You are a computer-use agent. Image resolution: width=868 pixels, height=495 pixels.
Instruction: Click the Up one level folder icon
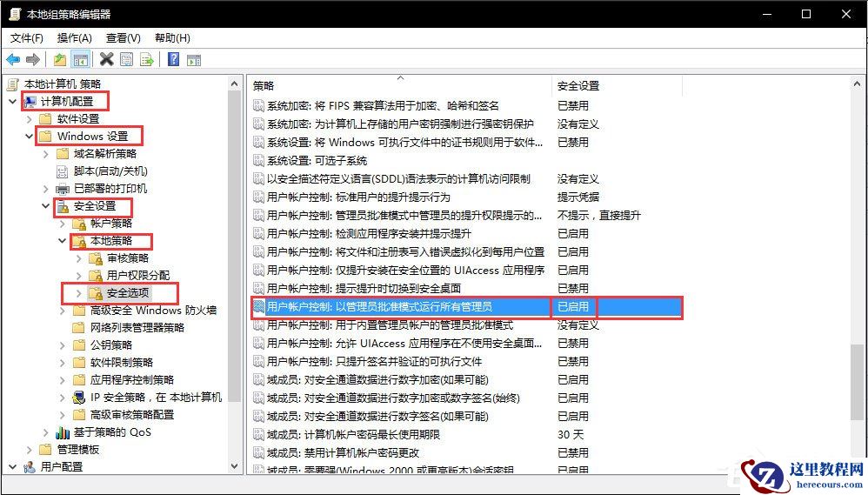tap(60, 59)
